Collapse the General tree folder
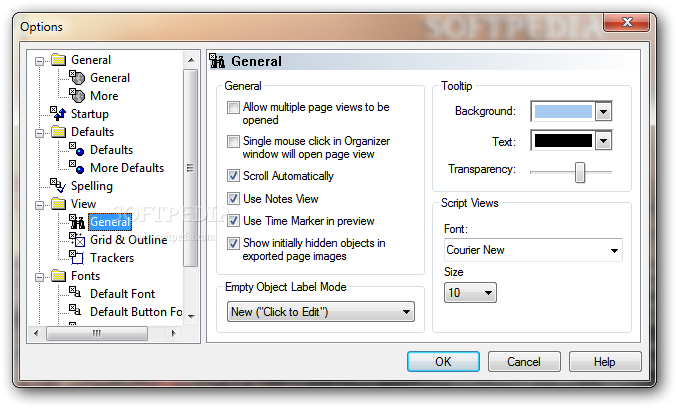 [x=39, y=61]
